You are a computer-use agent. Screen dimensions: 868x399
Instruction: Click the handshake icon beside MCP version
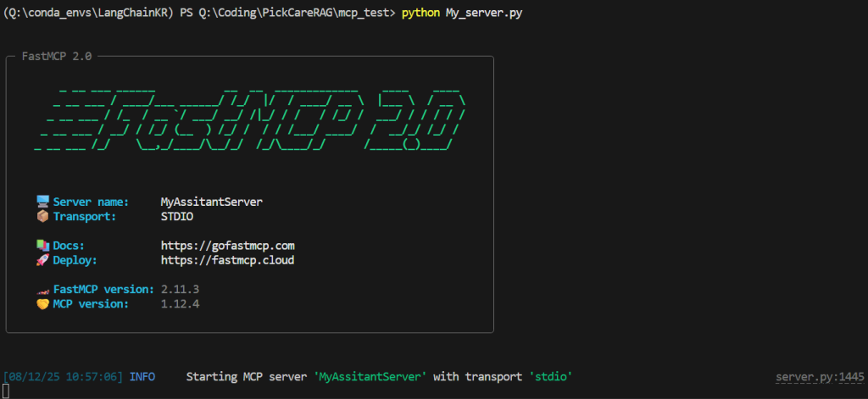(x=42, y=303)
